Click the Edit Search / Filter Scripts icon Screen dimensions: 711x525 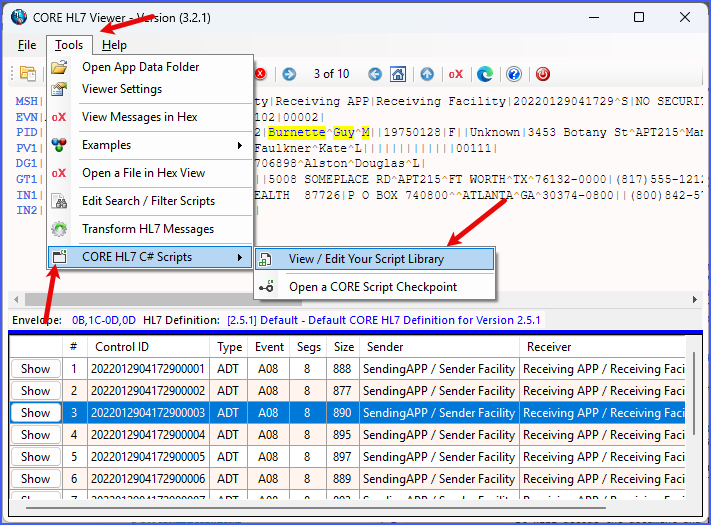pyautogui.click(x=59, y=201)
